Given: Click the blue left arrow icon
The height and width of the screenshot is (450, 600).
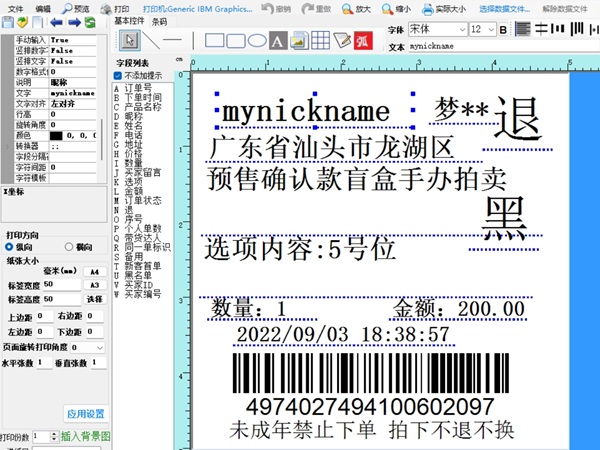Looking at the screenshot, I should (x=57, y=23).
